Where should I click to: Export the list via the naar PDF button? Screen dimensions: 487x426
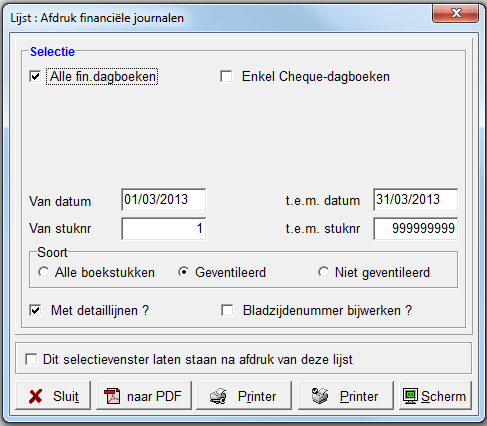(144, 396)
